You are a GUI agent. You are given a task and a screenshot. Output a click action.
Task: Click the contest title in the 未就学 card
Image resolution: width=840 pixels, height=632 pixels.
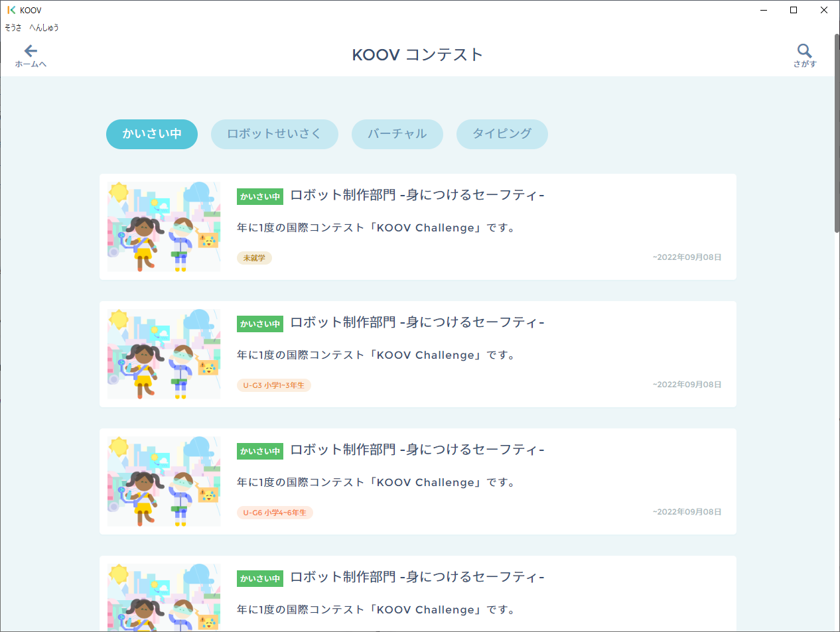tap(417, 195)
